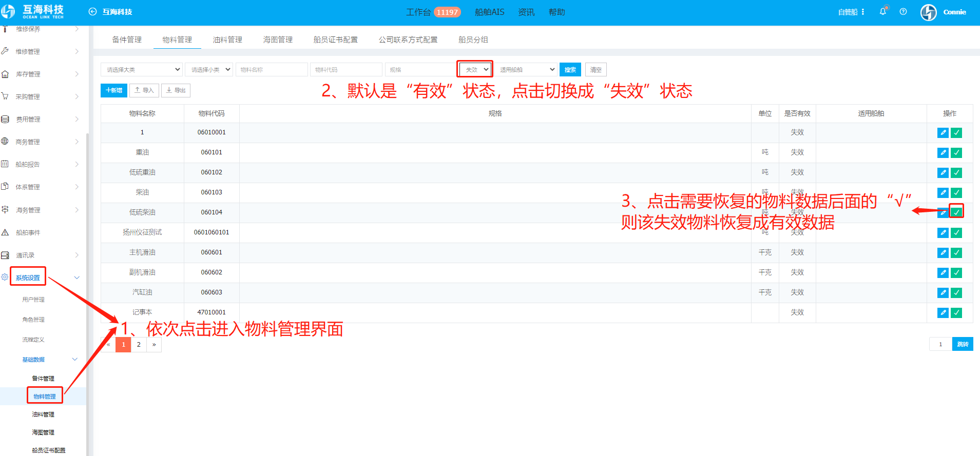Viewport: 980px width, 456px height.
Task: Open the 请选择小类 subcategory dropdown
Action: (x=209, y=69)
